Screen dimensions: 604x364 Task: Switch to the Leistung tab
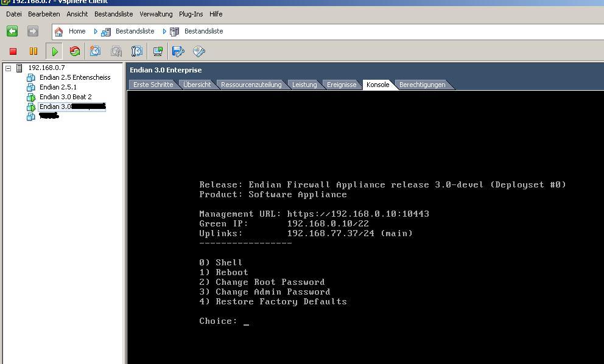tap(304, 85)
